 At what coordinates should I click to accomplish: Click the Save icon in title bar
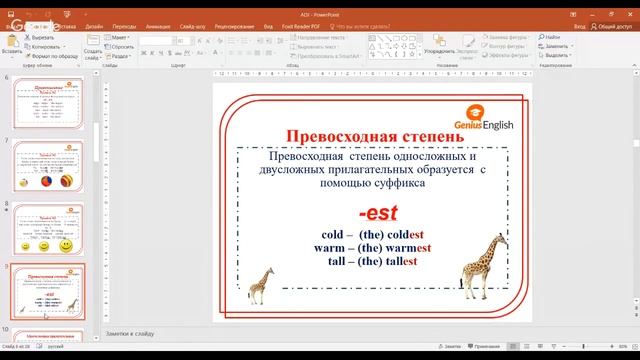(x=11, y=14)
